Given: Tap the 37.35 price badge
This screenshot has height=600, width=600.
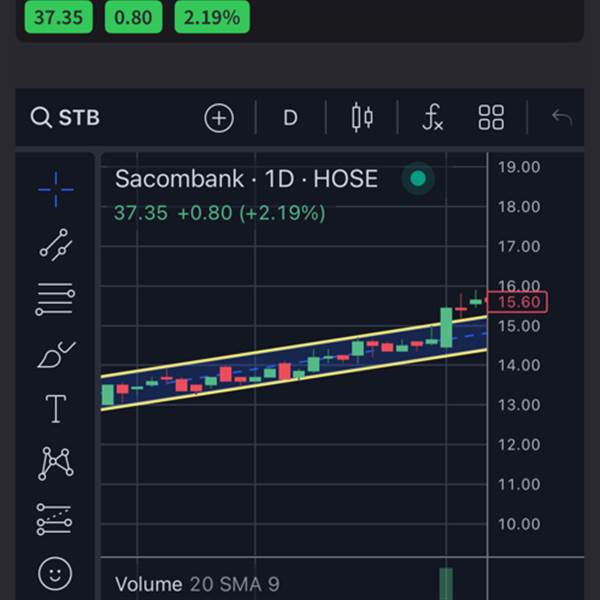Looking at the screenshot, I should pyautogui.click(x=59, y=17).
